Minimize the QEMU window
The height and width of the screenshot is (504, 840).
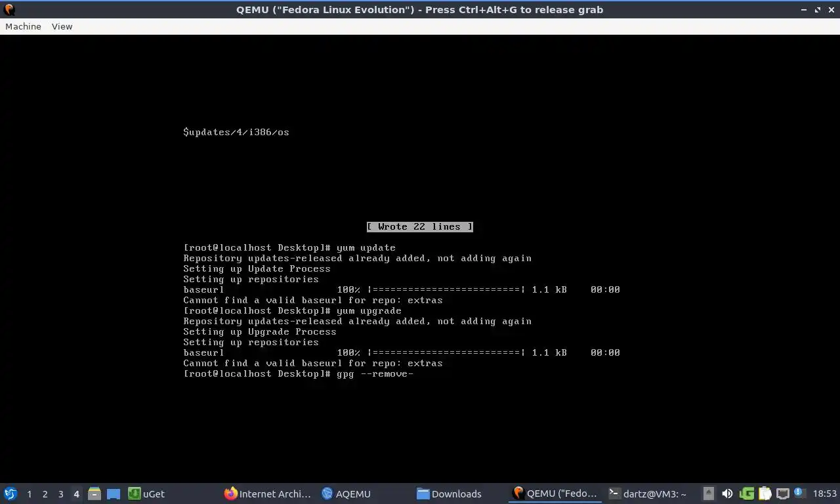tap(805, 10)
